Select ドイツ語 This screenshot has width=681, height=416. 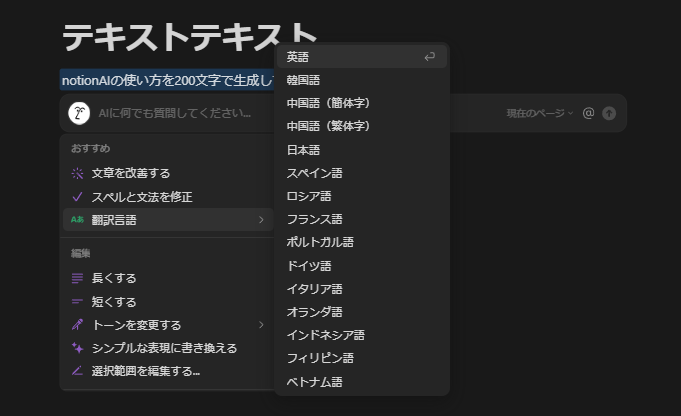(x=362, y=266)
